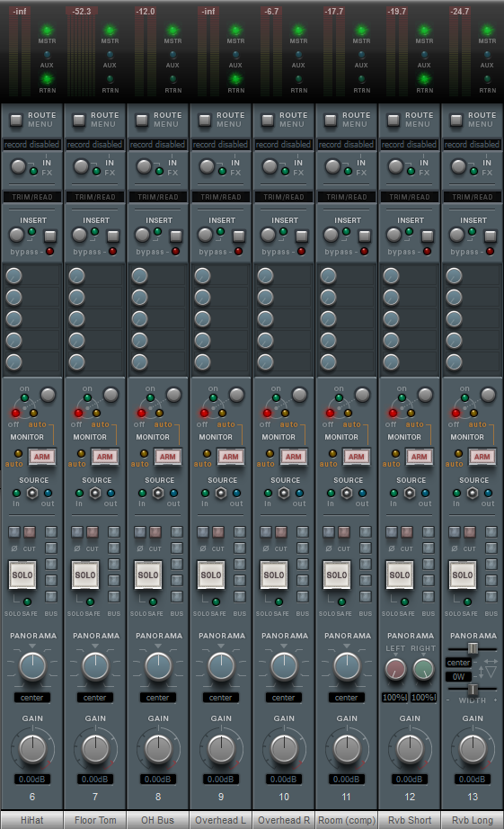Click the second insert slot on Overhead L
The image size is (504, 829).
pos(221,297)
